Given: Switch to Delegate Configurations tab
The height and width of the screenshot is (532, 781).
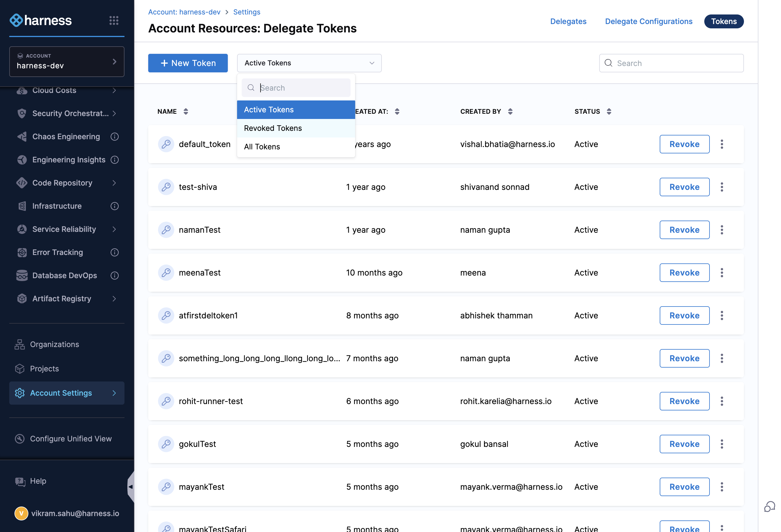Looking at the screenshot, I should tap(649, 21).
